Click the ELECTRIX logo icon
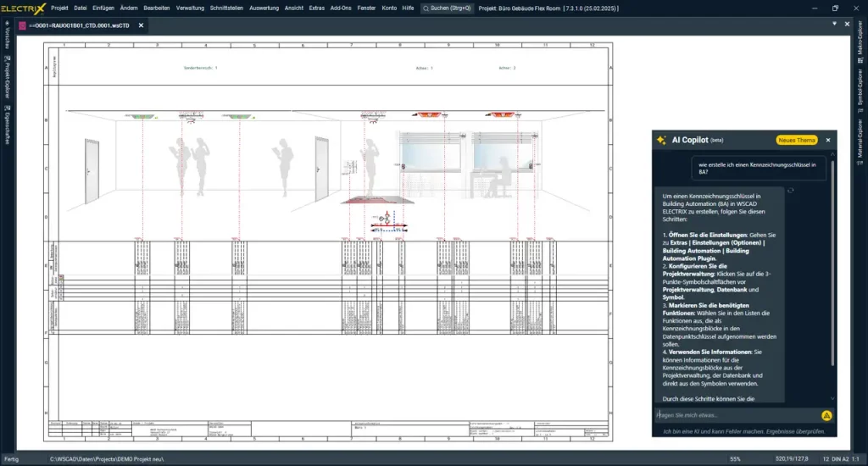The height and width of the screenshot is (466, 868). click(x=23, y=8)
